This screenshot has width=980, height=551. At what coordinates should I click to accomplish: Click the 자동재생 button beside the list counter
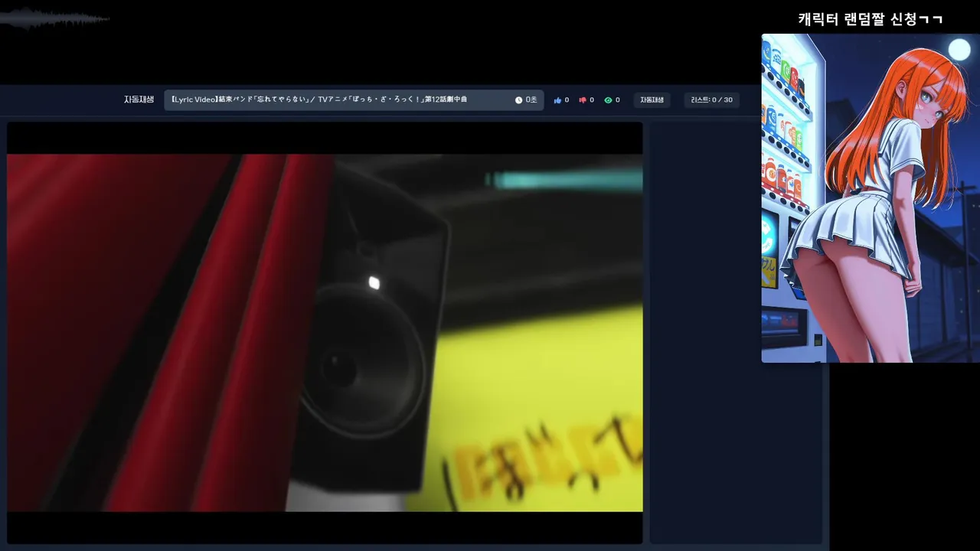point(652,100)
